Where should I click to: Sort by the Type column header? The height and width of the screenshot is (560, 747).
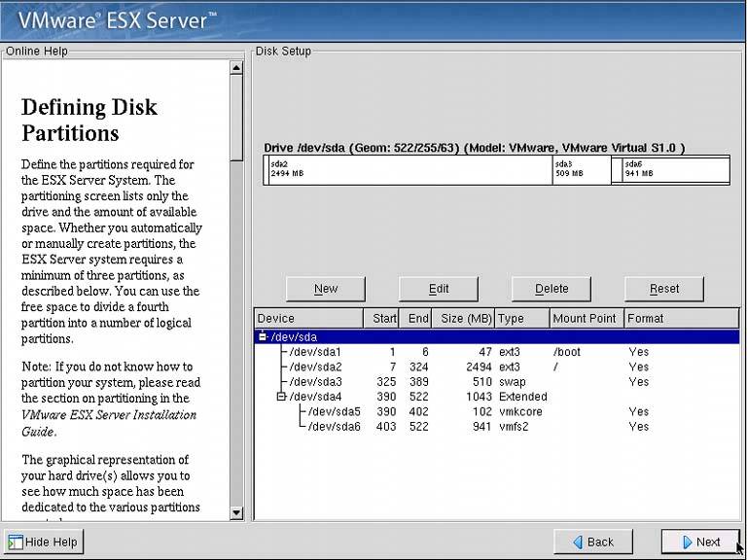tap(522, 319)
